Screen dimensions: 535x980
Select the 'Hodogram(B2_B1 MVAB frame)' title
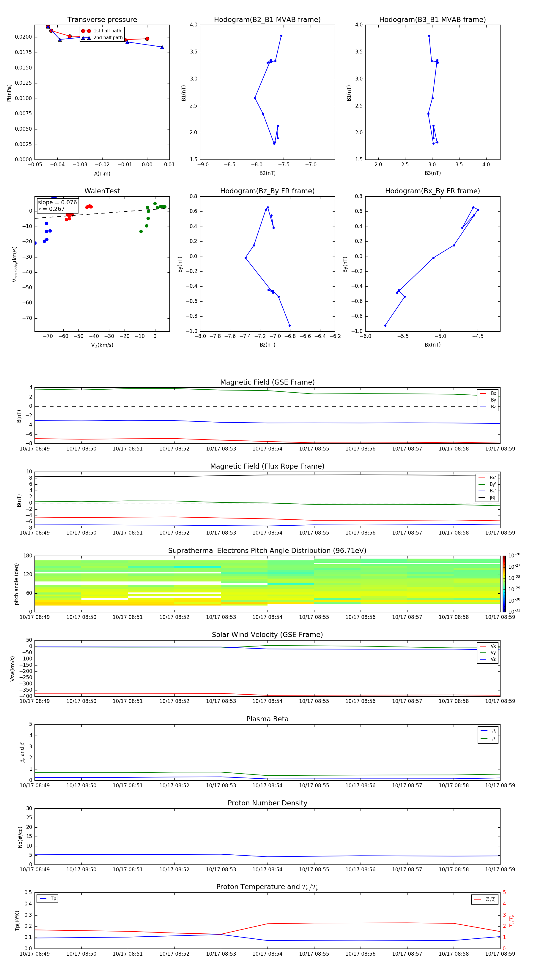tap(267, 20)
